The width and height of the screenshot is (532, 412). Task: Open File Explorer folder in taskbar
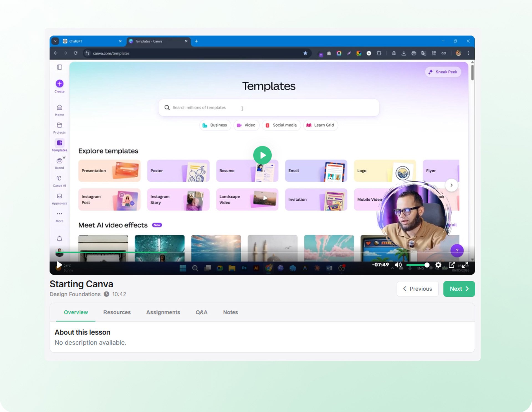pyautogui.click(x=232, y=268)
